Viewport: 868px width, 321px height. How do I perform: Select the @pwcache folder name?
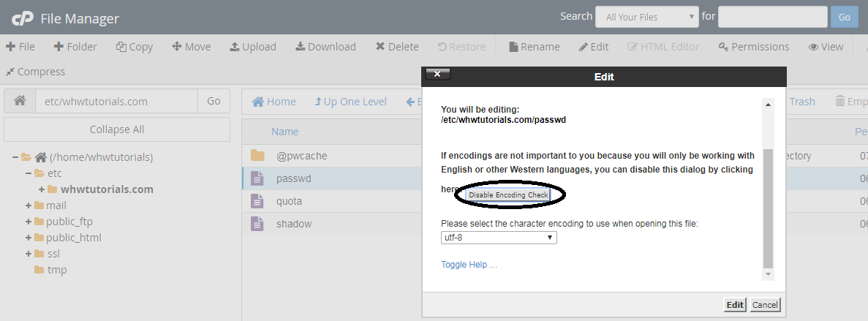pyautogui.click(x=302, y=156)
